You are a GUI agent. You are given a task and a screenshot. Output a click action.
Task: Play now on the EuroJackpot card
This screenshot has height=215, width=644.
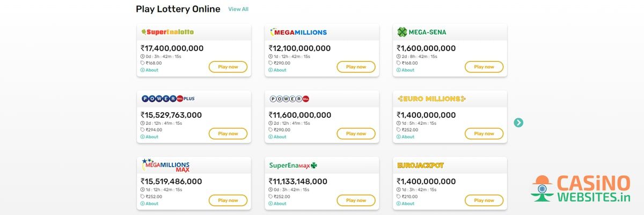pyautogui.click(x=484, y=200)
